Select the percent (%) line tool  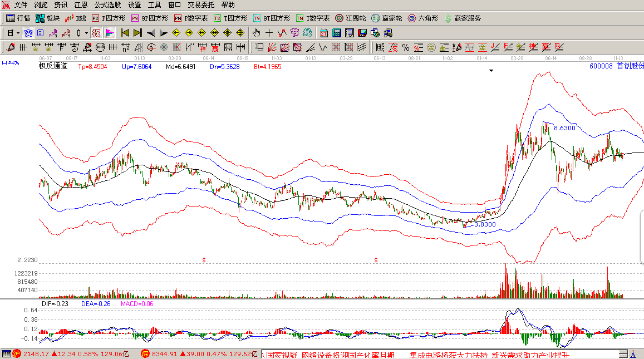(405, 47)
